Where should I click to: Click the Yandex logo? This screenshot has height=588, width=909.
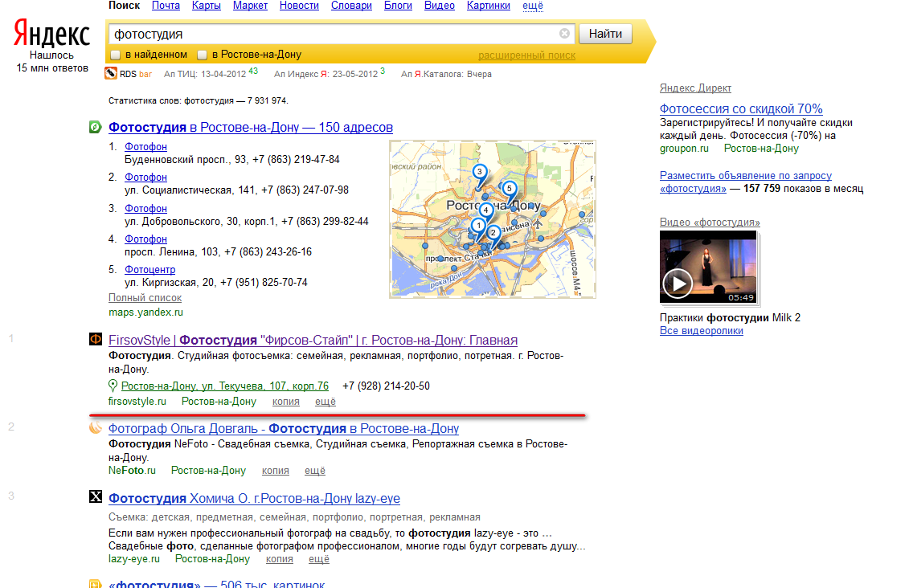coord(51,35)
